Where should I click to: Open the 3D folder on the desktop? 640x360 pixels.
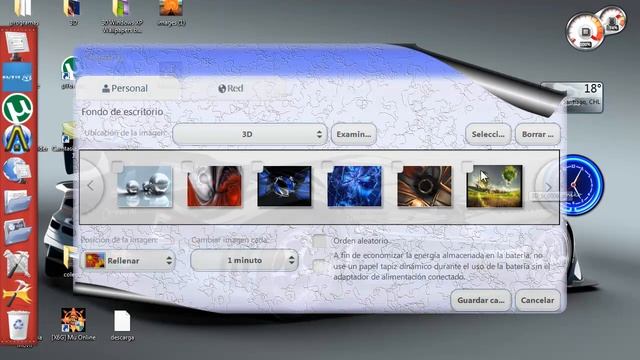point(72,12)
